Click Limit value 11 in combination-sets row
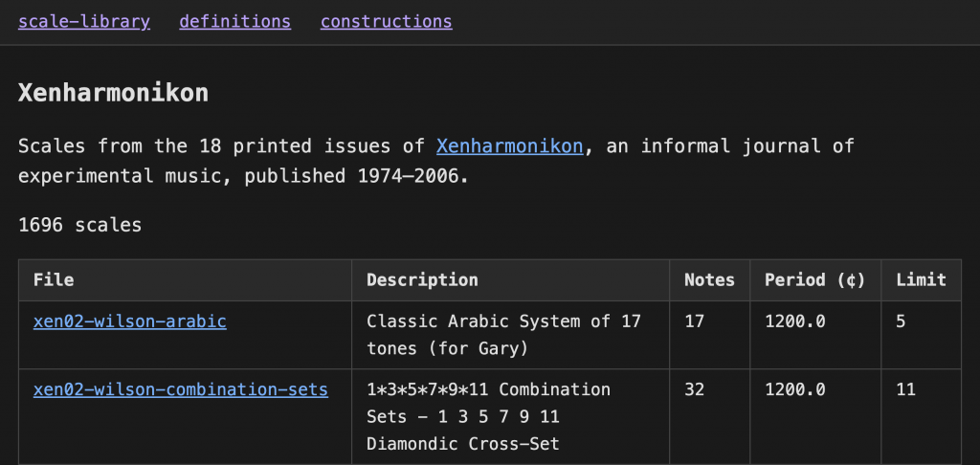This screenshot has width=980, height=465. (x=905, y=390)
